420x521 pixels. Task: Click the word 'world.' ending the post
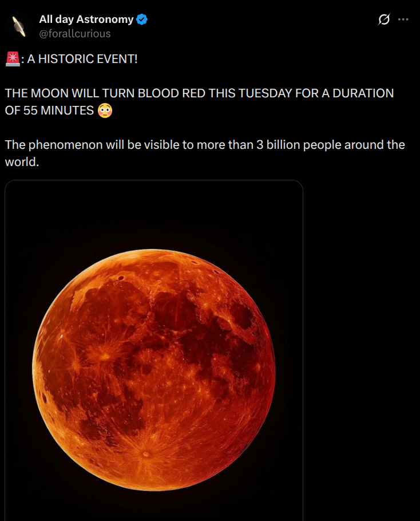(22, 161)
